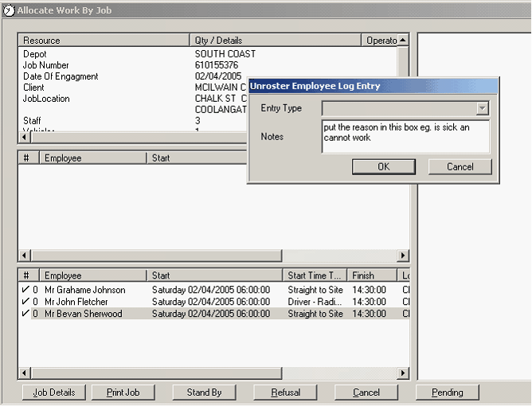Screen dimensions: 532x406
Task: Sort by Resource column header
Action: coord(104,40)
